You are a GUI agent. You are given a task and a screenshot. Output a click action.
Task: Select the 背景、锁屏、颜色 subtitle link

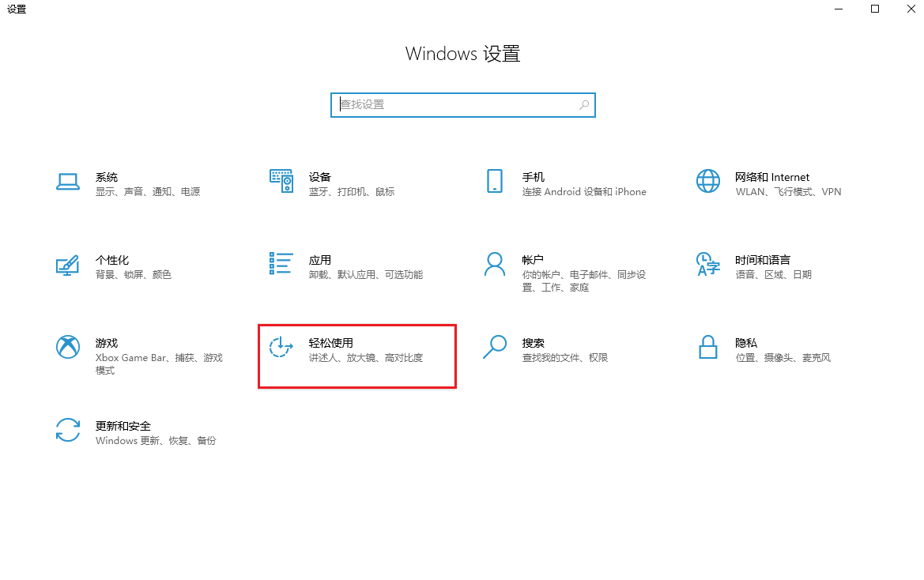click(134, 274)
